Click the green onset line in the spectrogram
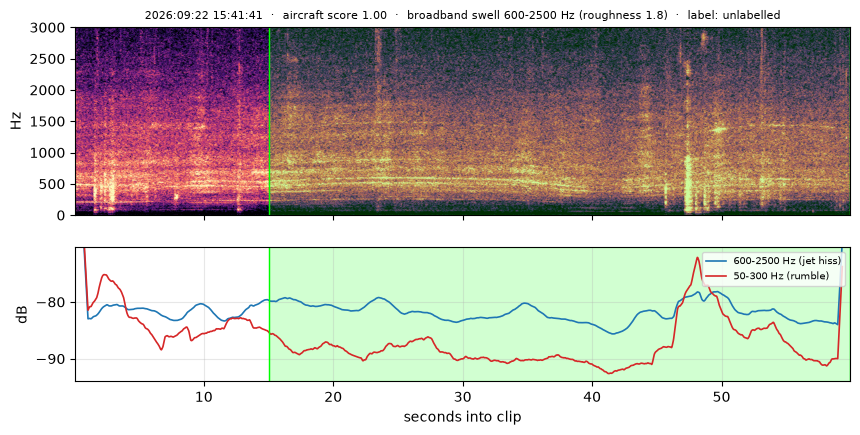The image size is (860, 435). point(269,121)
